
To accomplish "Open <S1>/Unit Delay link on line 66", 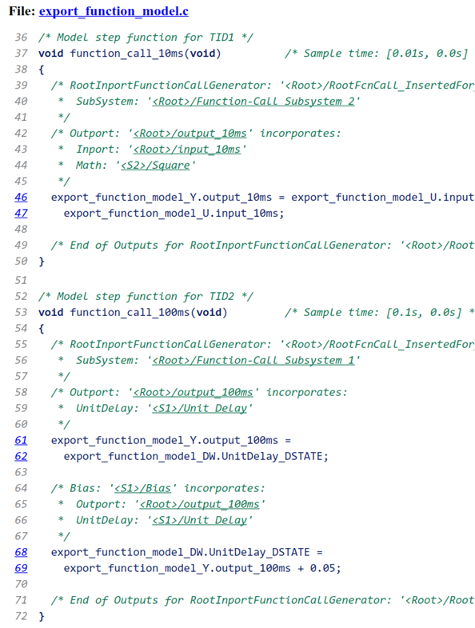I will [x=199, y=520].
